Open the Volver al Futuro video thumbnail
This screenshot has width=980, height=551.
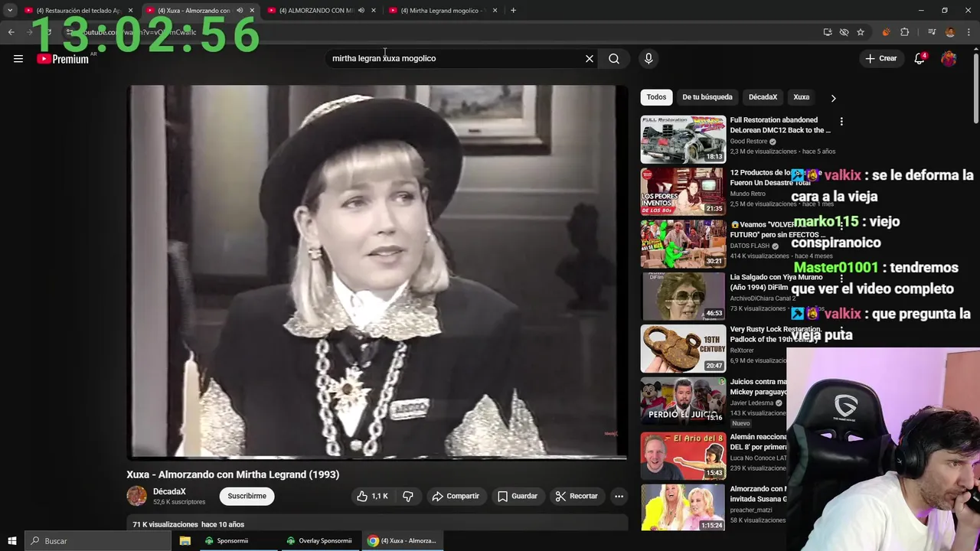683,244
